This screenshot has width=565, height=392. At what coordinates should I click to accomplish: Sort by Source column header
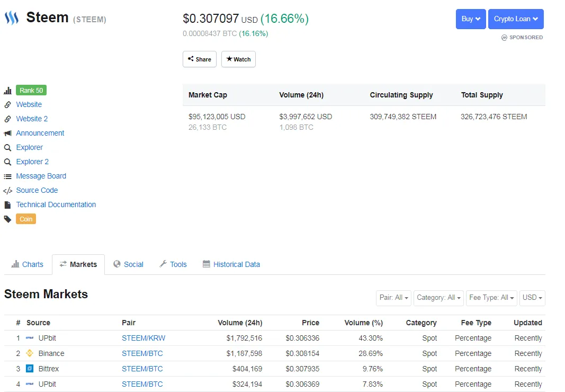(38, 323)
